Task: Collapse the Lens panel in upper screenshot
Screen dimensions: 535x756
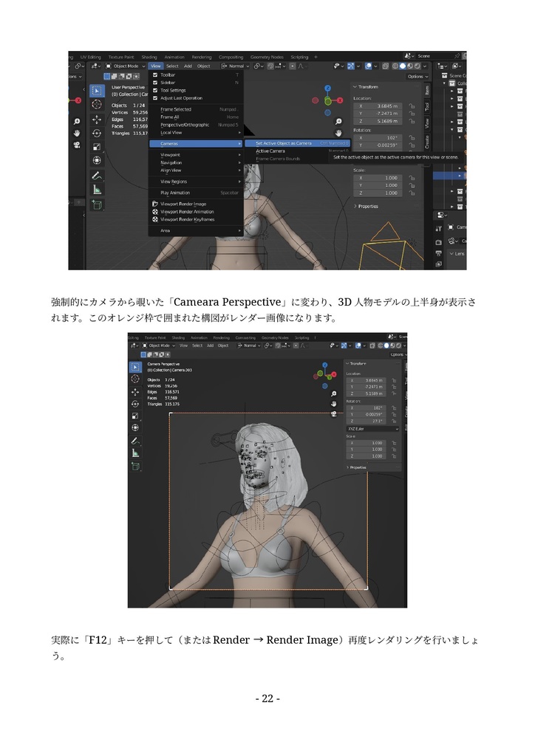Action: (457, 254)
